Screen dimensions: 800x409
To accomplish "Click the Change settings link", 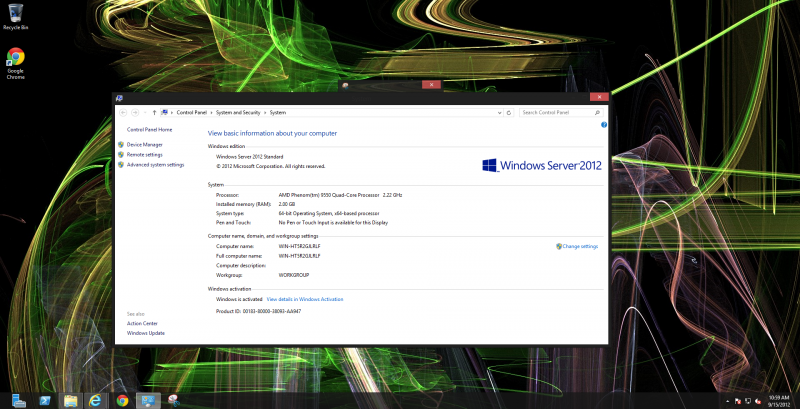I will pos(580,246).
